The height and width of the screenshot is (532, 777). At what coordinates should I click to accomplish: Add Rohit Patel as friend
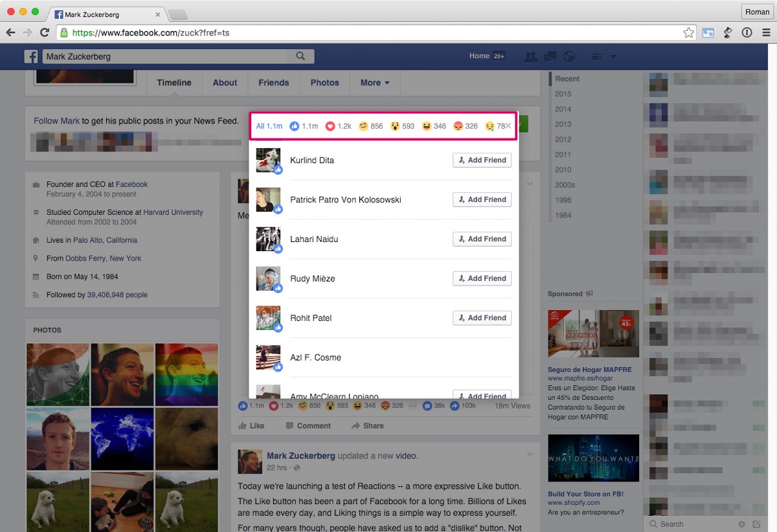(482, 318)
